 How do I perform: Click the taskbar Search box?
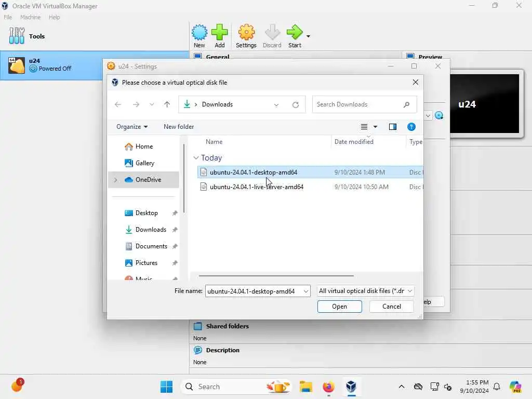click(x=236, y=387)
